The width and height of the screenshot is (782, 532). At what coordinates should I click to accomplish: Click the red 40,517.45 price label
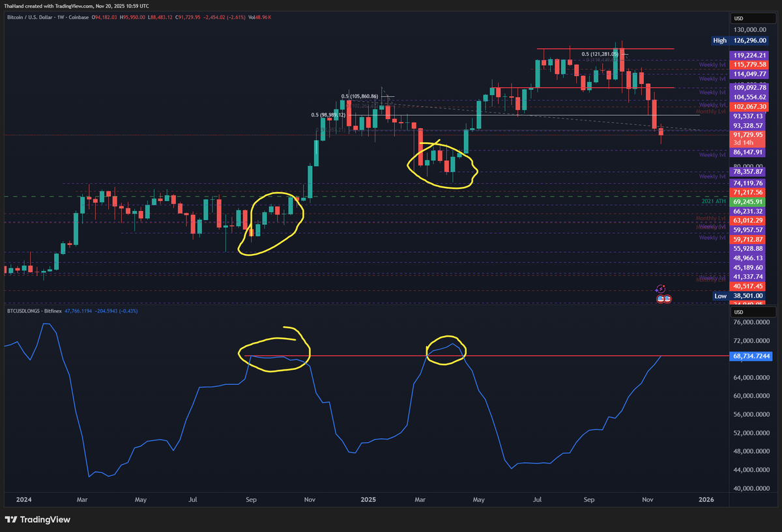748,286
